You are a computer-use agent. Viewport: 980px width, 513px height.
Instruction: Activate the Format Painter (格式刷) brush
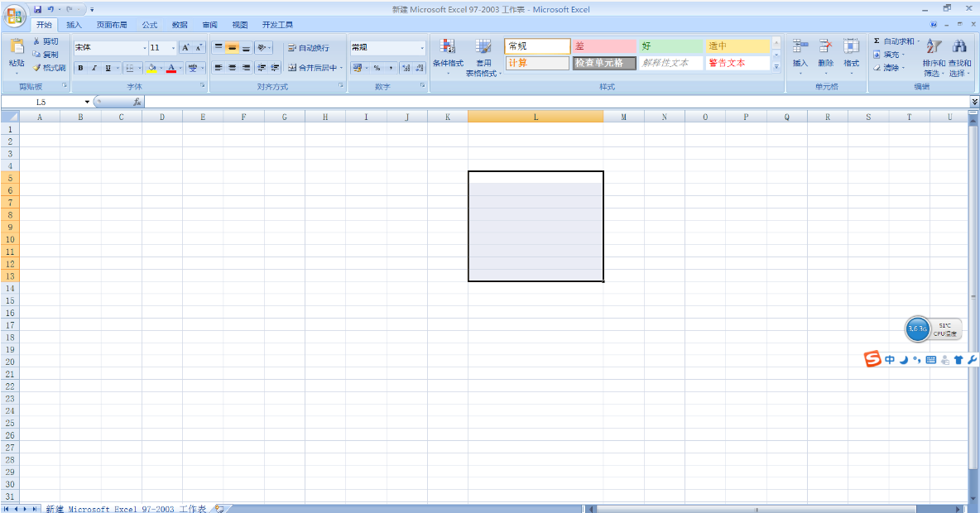(x=50, y=68)
